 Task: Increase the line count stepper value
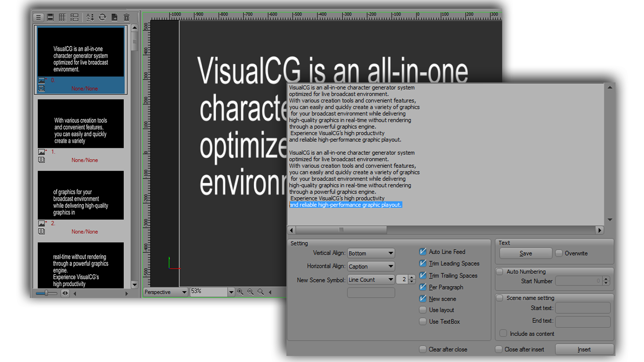412,277
